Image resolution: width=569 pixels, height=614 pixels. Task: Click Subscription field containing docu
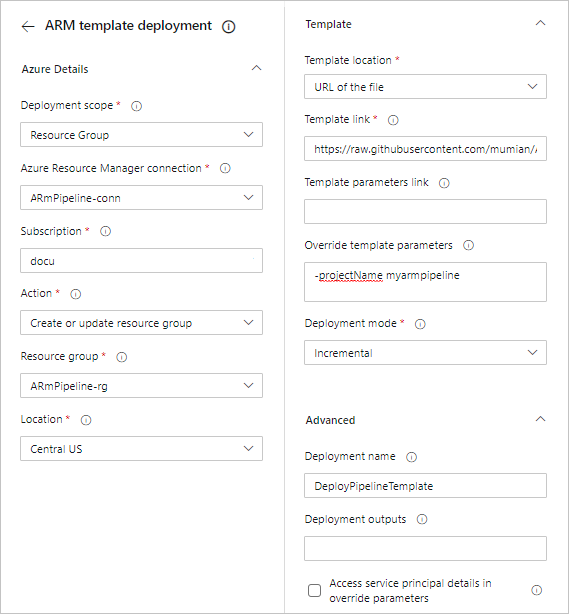pyautogui.click(x=141, y=260)
